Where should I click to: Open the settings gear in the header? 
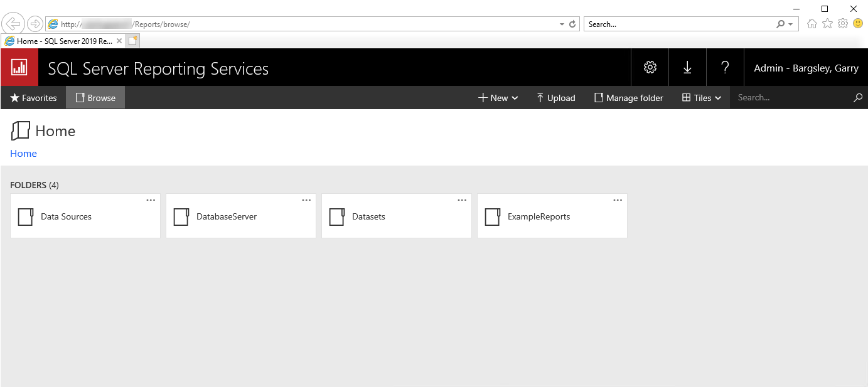(650, 68)
